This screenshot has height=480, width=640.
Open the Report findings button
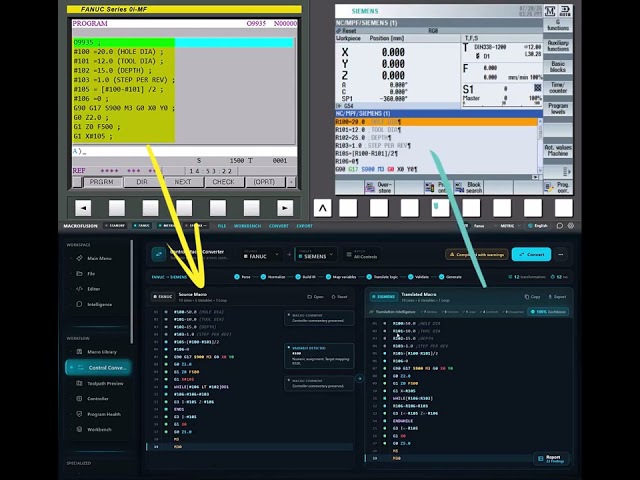click(551, 459)
